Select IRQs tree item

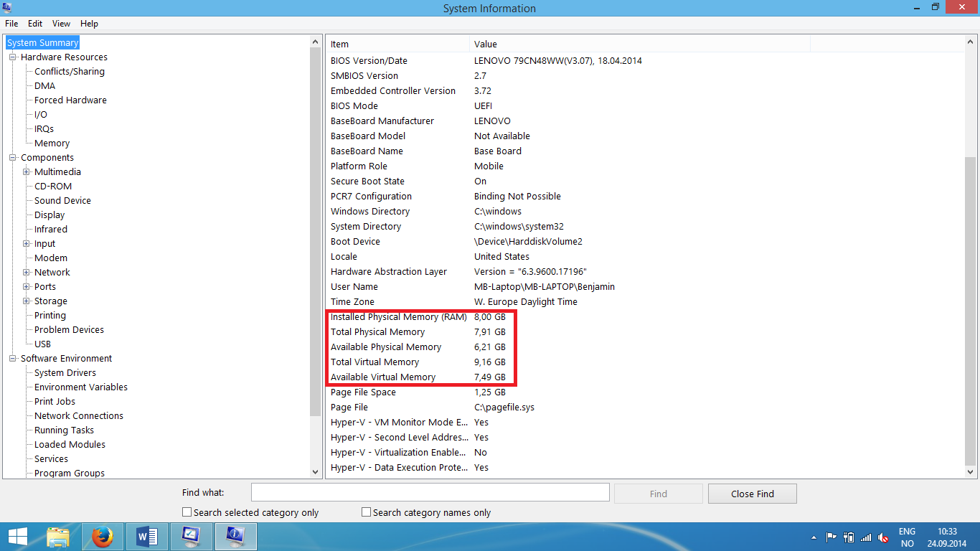(44, 129)
